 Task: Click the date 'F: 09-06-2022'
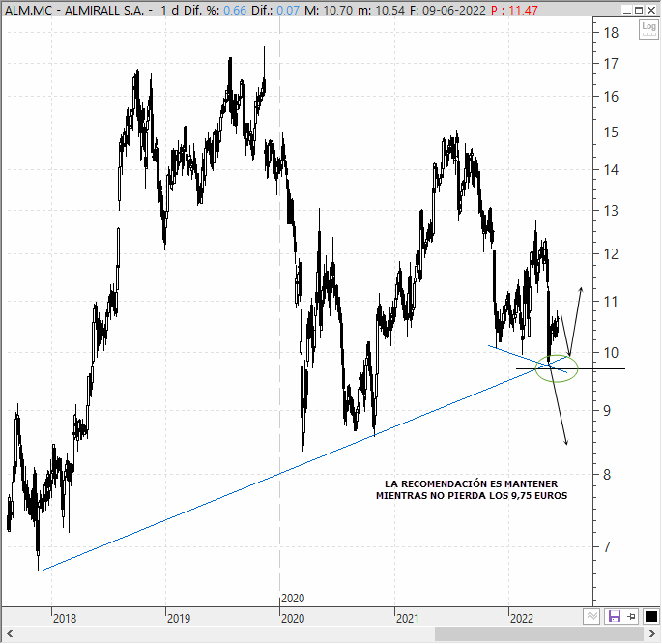448,10
